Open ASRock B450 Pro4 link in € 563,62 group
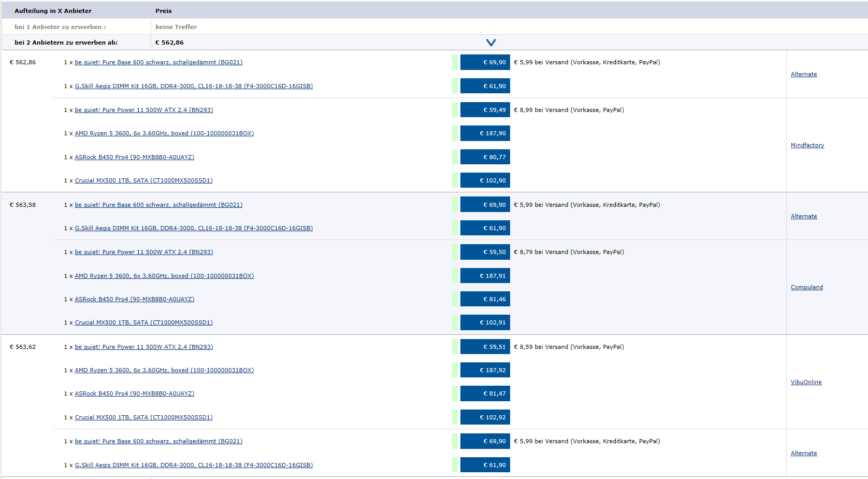 135,393
